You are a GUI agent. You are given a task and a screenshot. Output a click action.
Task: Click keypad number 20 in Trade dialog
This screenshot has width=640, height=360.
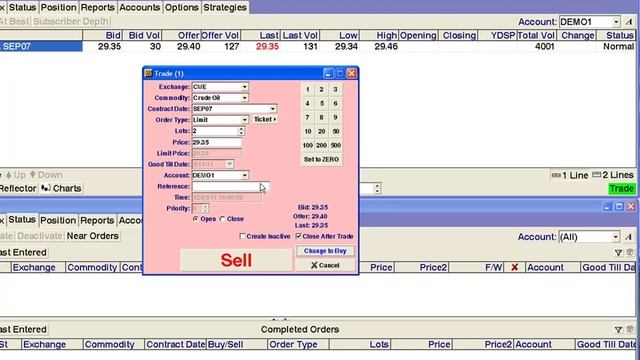pyautogui.click(x=322, y=131)
